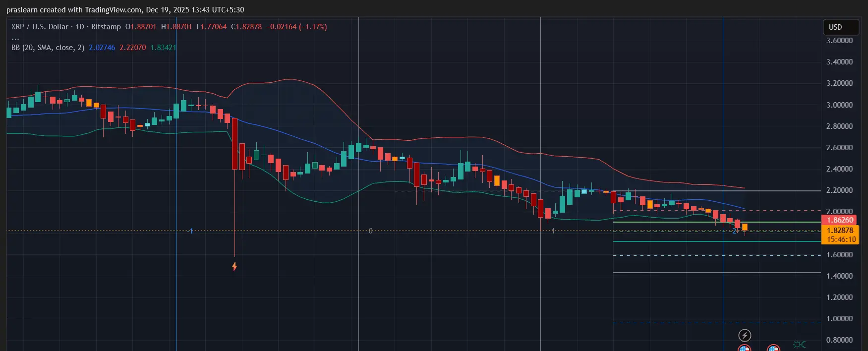Click the red 1.86260 price label
868x351 pixels.
(x=840, y=220)
